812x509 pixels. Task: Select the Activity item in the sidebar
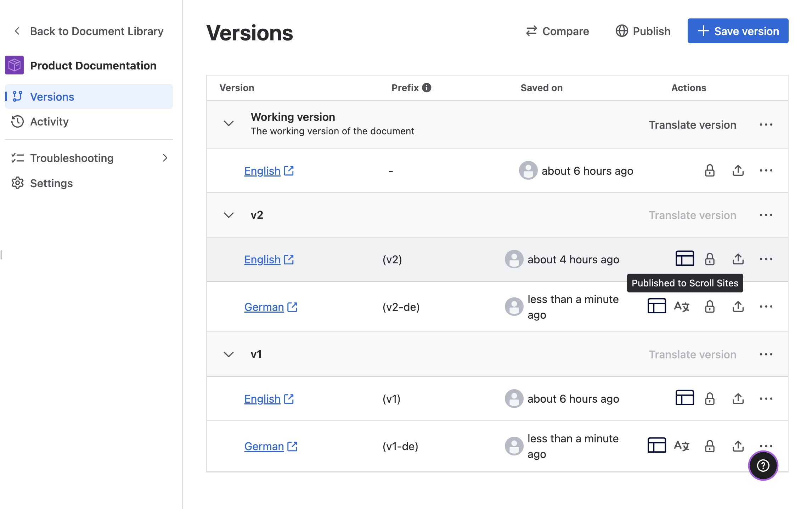tap(49, 122)
